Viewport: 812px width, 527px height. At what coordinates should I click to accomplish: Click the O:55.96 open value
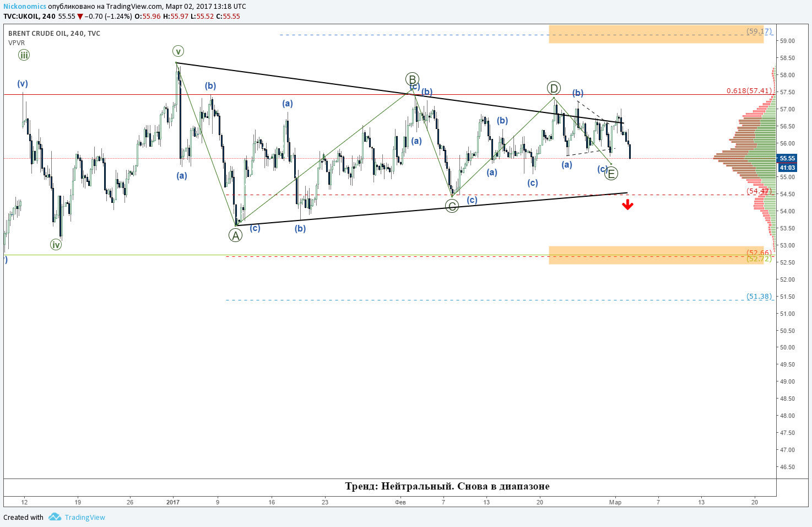[x=148, y=16]
